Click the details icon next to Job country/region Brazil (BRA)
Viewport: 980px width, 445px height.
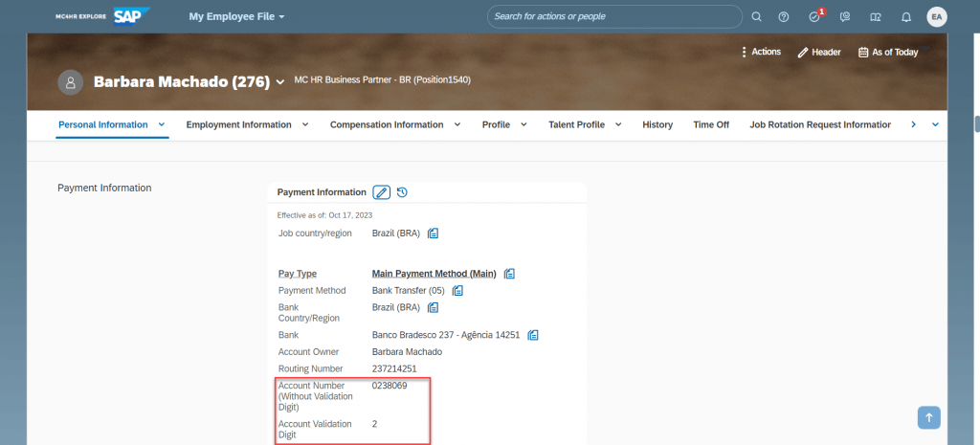pyautogui.click(x=434, y=234)
